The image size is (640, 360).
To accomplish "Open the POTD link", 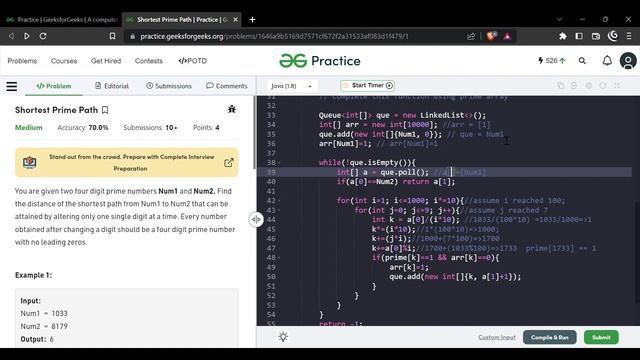I will pyautogui.click(x=193, y=61).
